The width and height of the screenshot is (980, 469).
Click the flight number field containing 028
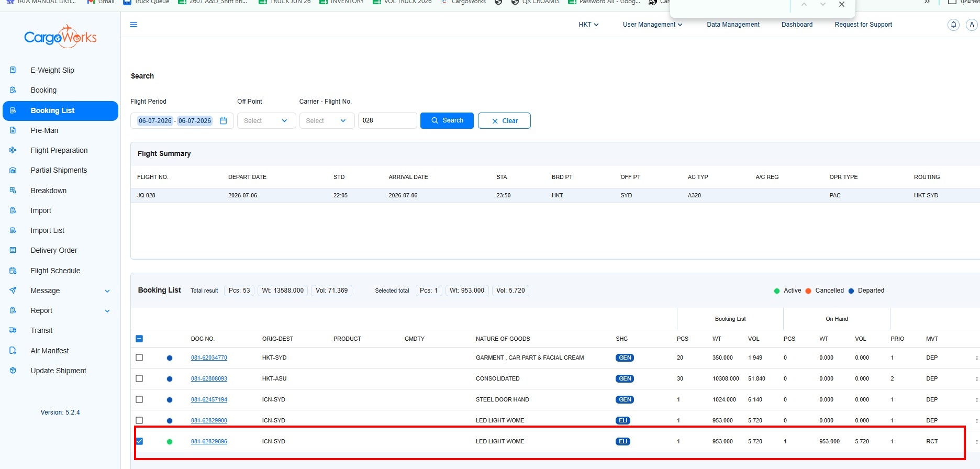coord(387,120)
